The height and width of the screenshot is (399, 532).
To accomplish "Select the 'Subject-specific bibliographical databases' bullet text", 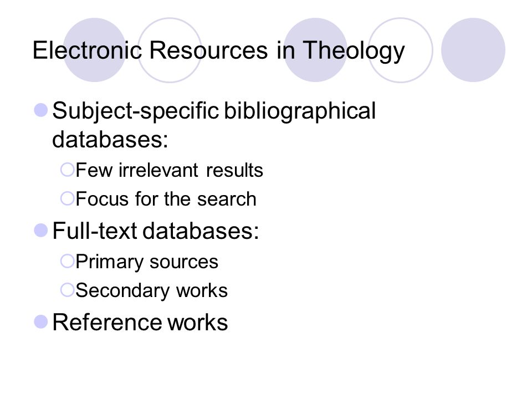I will 214,125.
